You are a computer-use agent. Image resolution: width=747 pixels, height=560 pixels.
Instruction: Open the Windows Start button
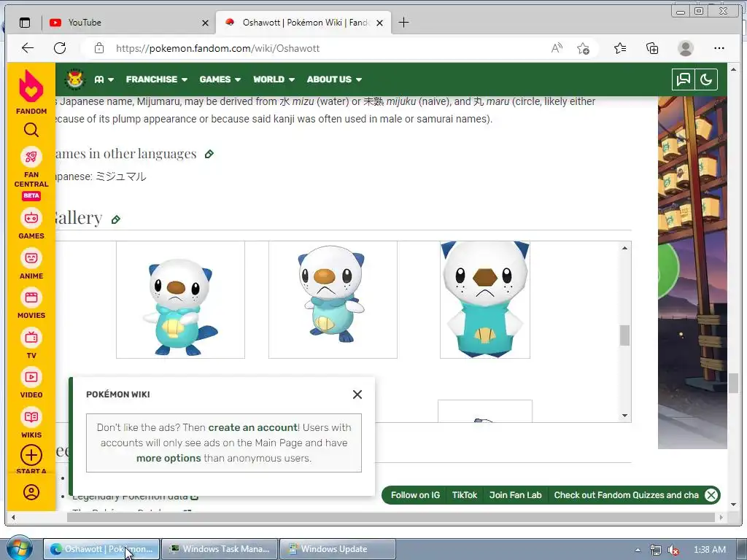[x=19, y=548]
